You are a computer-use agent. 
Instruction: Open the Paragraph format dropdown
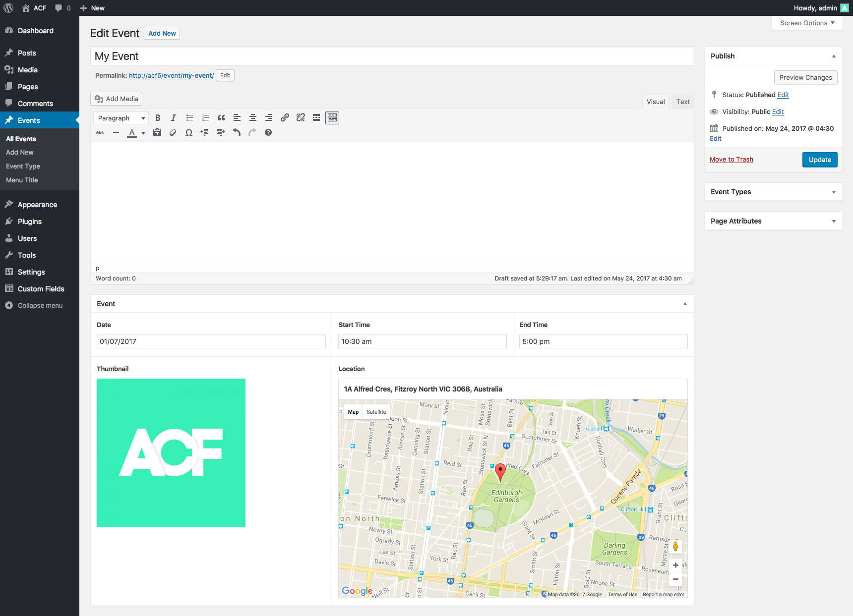click(x=121, y=118)
